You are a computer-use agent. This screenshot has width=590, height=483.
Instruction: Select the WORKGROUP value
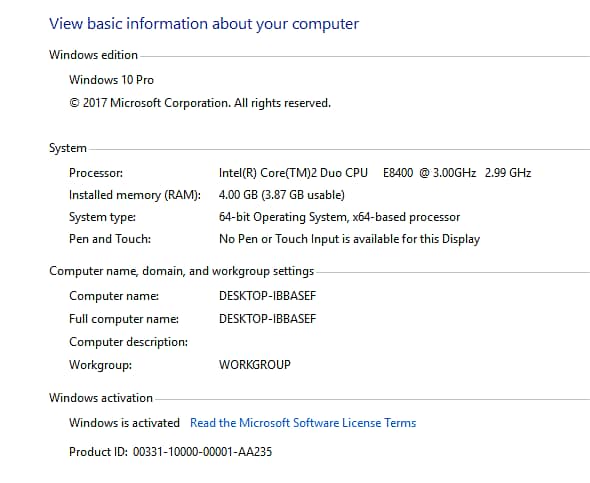(255, 365)
